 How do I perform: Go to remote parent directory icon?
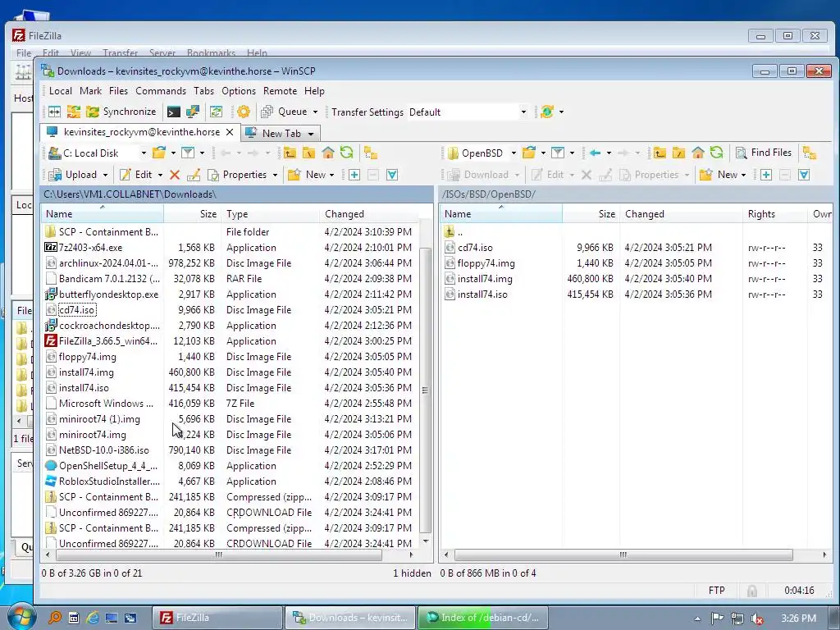[660, 153]
